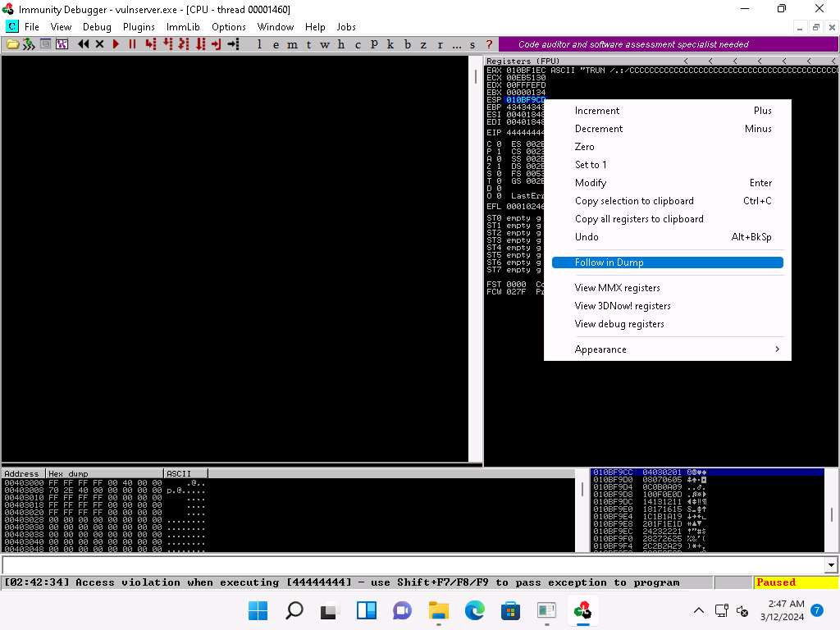
Task: Click the red question mark help icon
Action: pyautogui.click(x=490, y=44)
